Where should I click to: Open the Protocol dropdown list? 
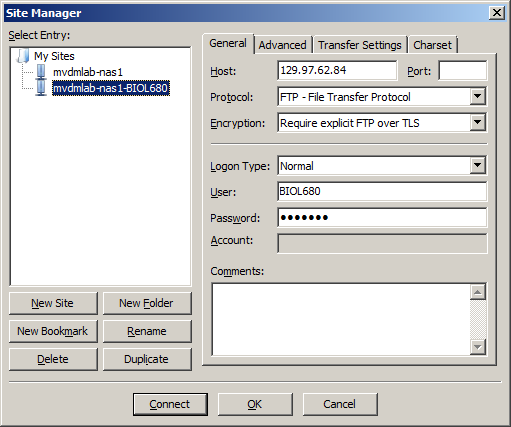[x=478, y=97]
